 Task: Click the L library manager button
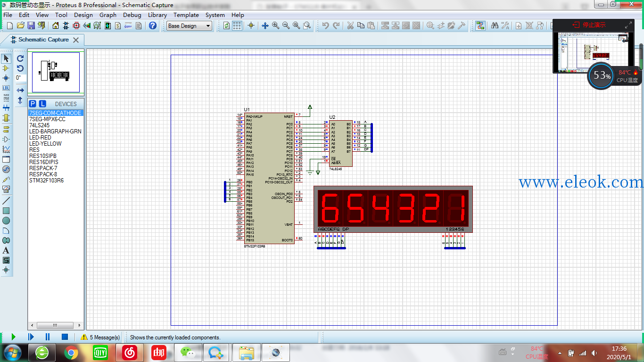point(42,104)
